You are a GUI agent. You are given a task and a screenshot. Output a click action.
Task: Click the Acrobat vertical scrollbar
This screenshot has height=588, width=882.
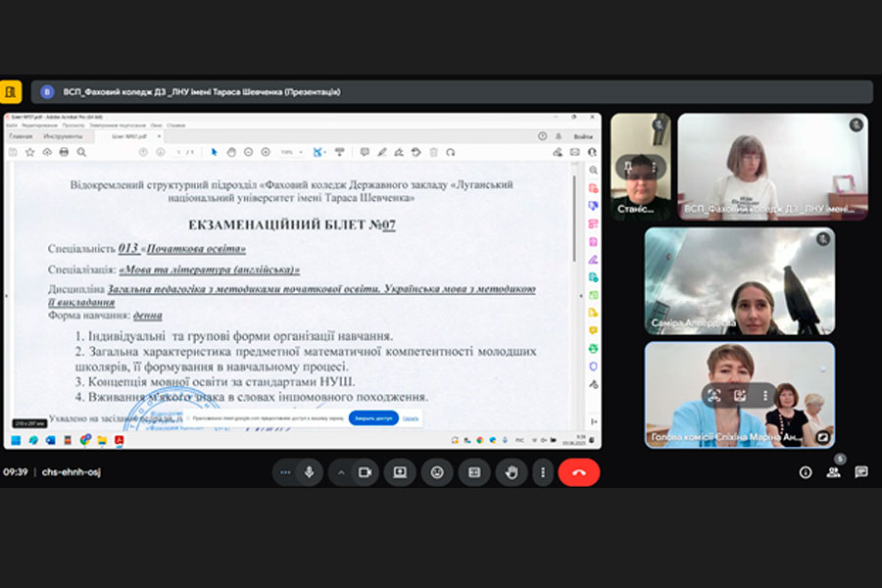[574, 219]
